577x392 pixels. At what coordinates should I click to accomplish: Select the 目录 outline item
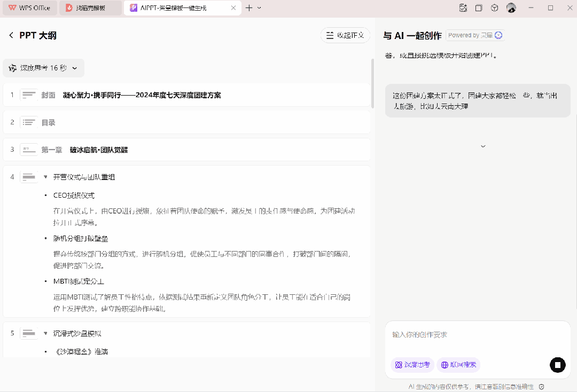(x=49, y=122)
